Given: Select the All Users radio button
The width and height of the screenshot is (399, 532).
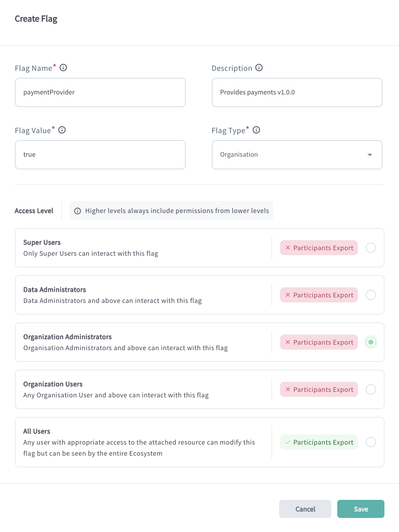Looking at the screenshot, I should [371, 442].
